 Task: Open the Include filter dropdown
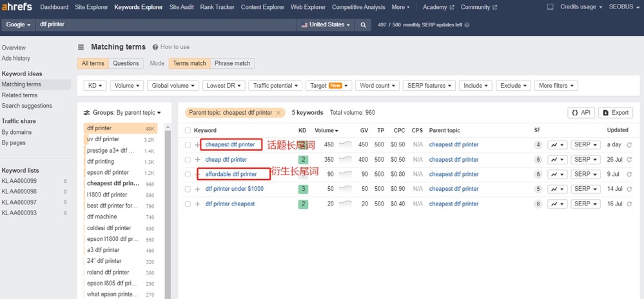coord(475,86)
